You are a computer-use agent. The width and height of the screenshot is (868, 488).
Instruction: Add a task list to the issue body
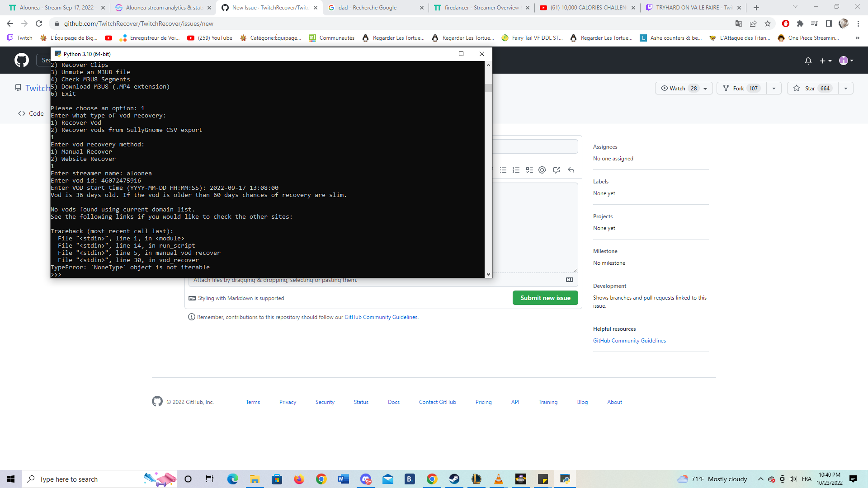point(529,170)
